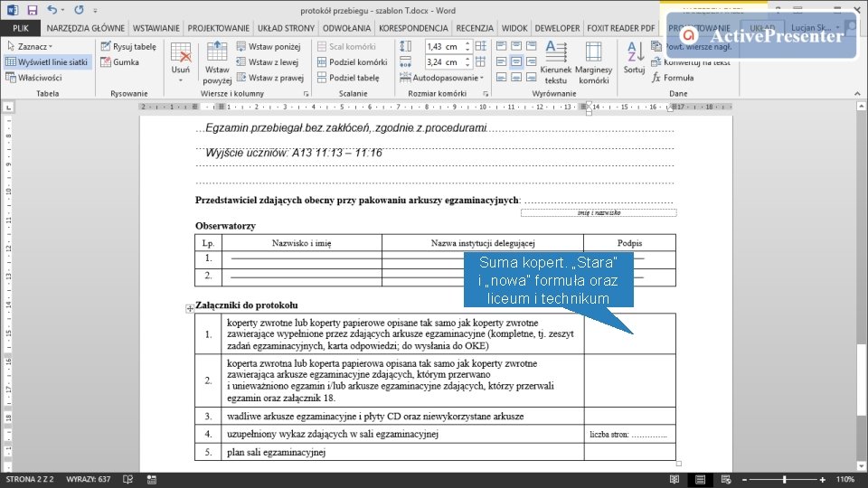
Task: Change Kierunek tekstu text direction
Action: pos(556,62)
